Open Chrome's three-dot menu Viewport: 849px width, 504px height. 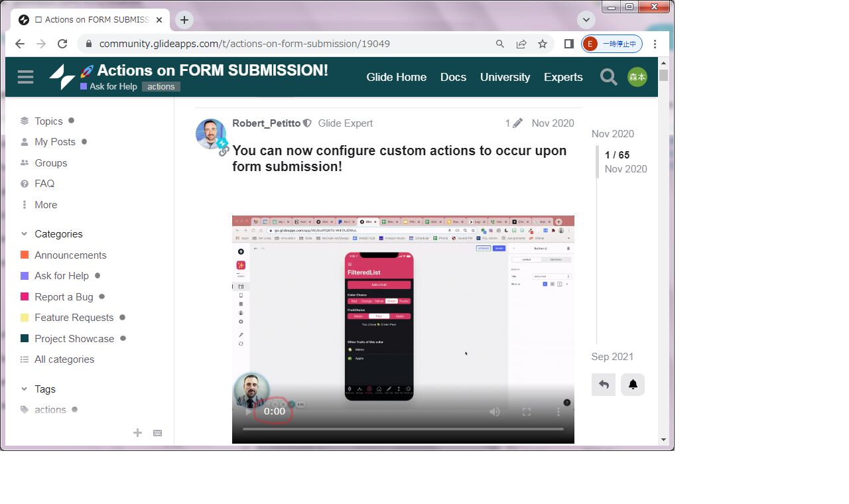tap(655, 44)
